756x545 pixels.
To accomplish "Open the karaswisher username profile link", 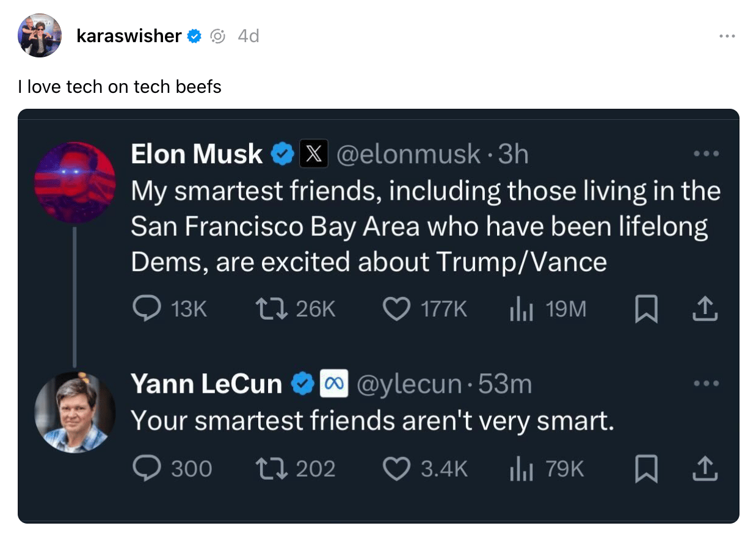I will 129,36.
